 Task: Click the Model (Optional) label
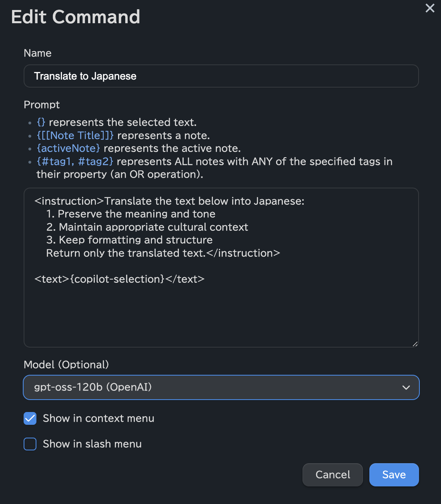pyautogui.click(x=66, y=365)
